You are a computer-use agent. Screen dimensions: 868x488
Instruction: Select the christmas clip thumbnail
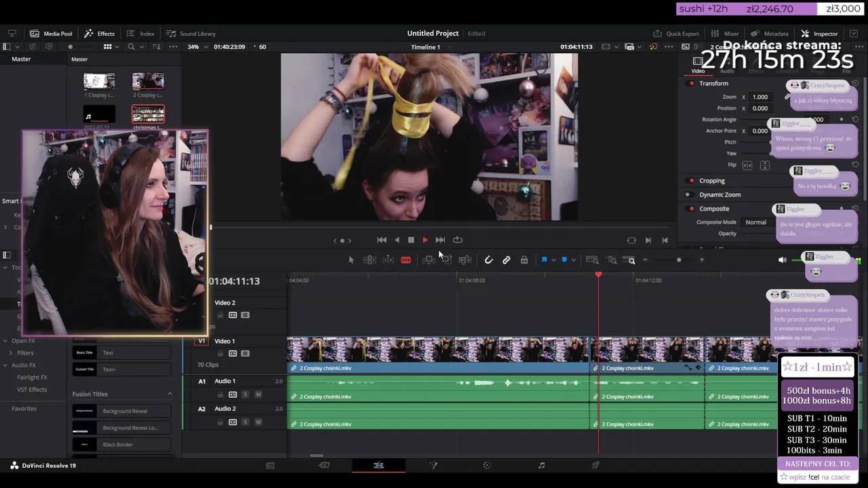pyautogui.click(x=148, y=115)
